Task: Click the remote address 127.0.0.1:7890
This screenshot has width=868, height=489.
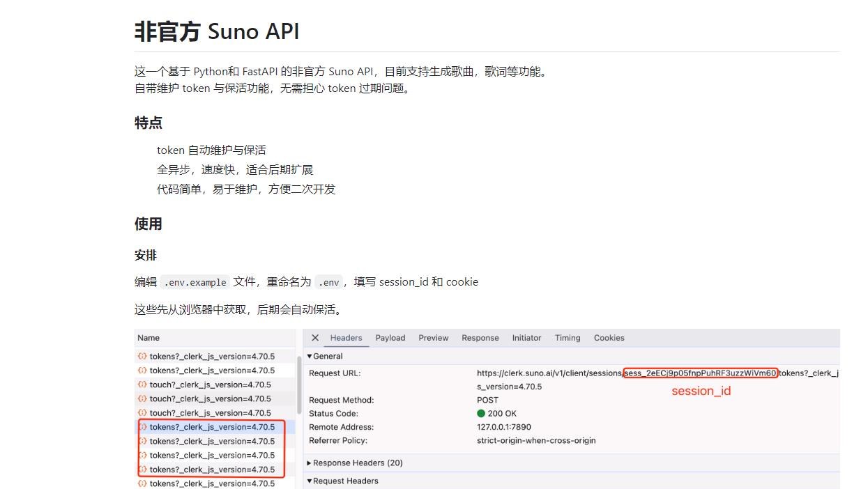Action: click(504, 427)
